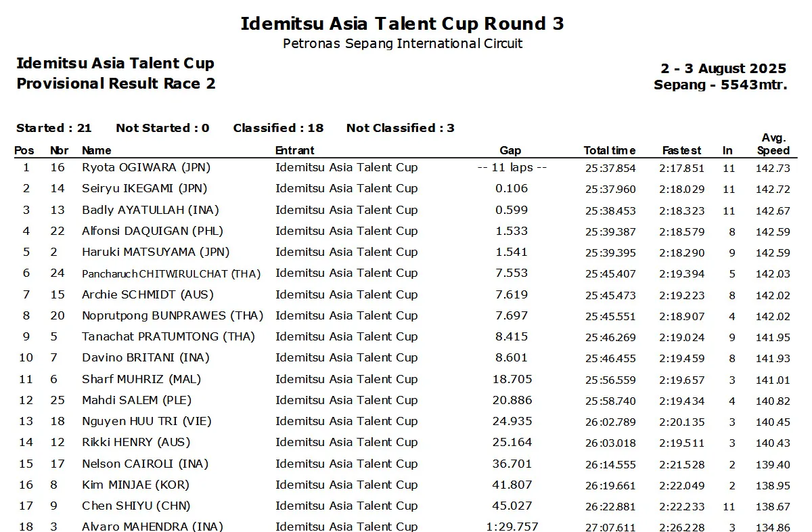
Task: Click Archie SCHMIDT (AUS) entry
Action: tap(148, 294)
